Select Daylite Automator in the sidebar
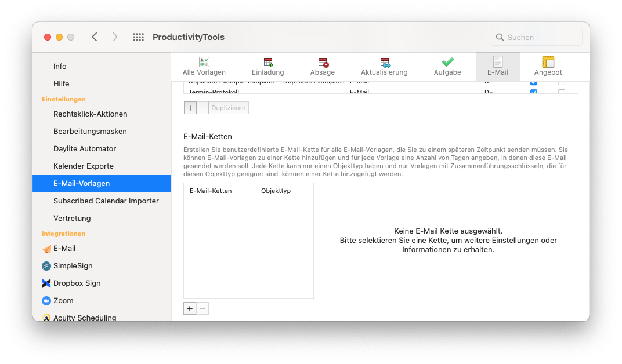This screenshot has height=364, width=622. coord(85,148)
